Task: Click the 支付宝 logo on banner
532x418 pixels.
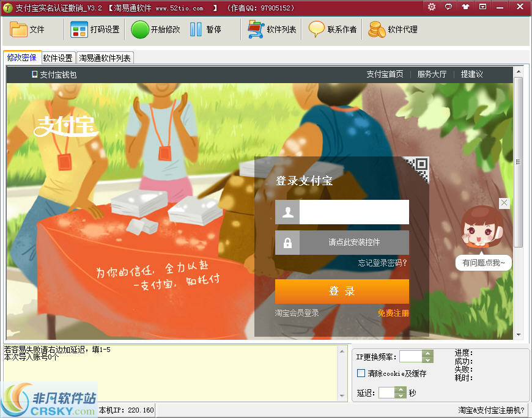Action: coord(65,126)
